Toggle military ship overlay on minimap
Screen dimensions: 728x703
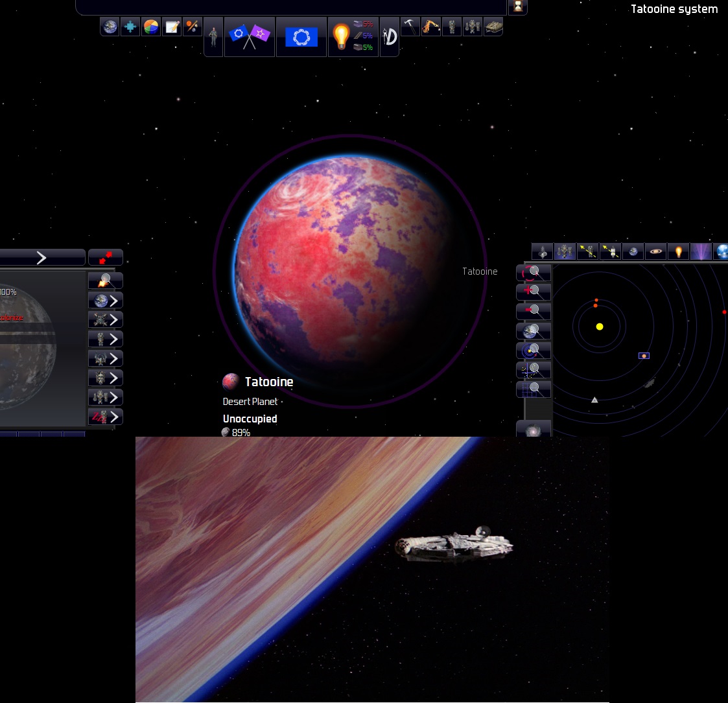click(x=543, y=251)
